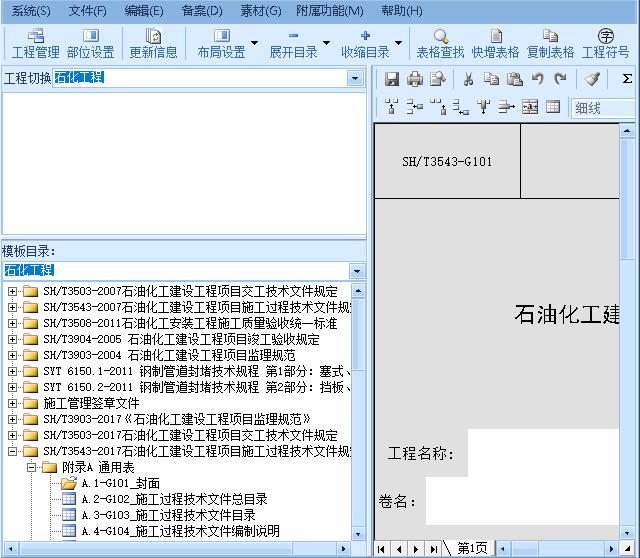This screenshot has height=558, width=640.
Task: Click the Undo arrow icon
Action: 538,79
